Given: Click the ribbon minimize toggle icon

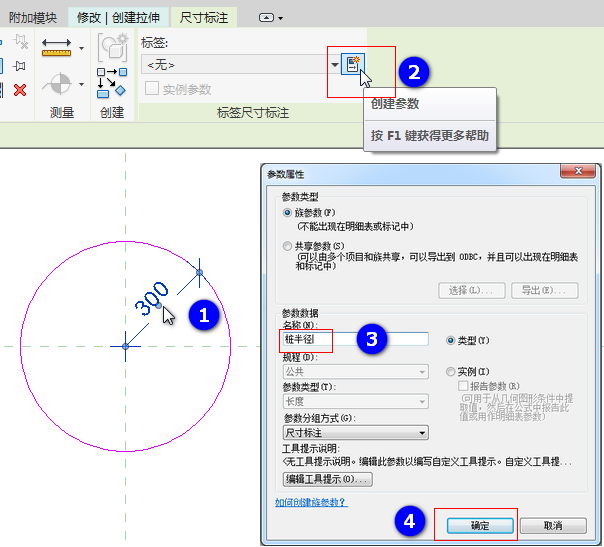Looking at the screenshot, I should 266,18.
